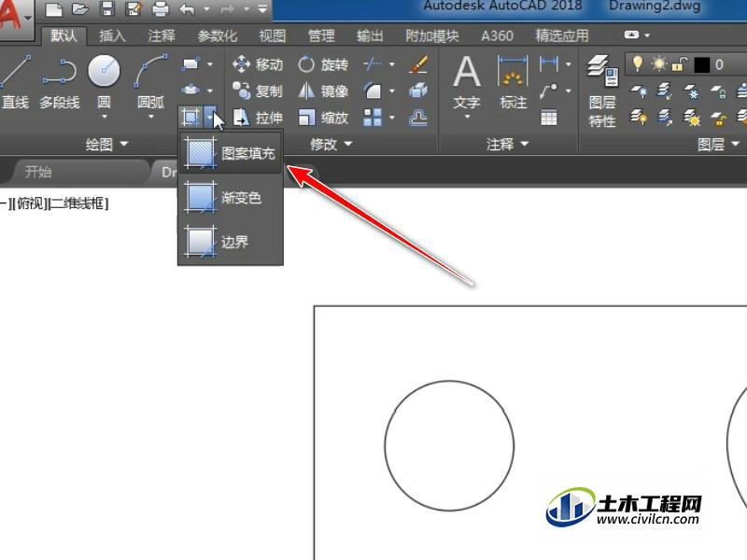Toggle layer lock padlock icon

[680, 63]
